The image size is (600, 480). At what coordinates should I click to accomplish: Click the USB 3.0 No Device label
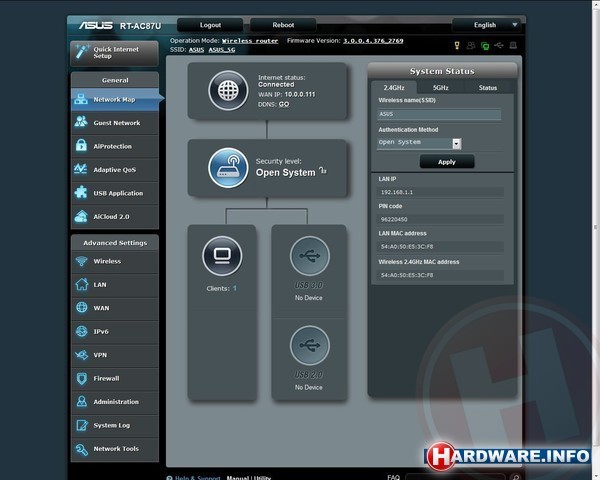tap(309, 298)
